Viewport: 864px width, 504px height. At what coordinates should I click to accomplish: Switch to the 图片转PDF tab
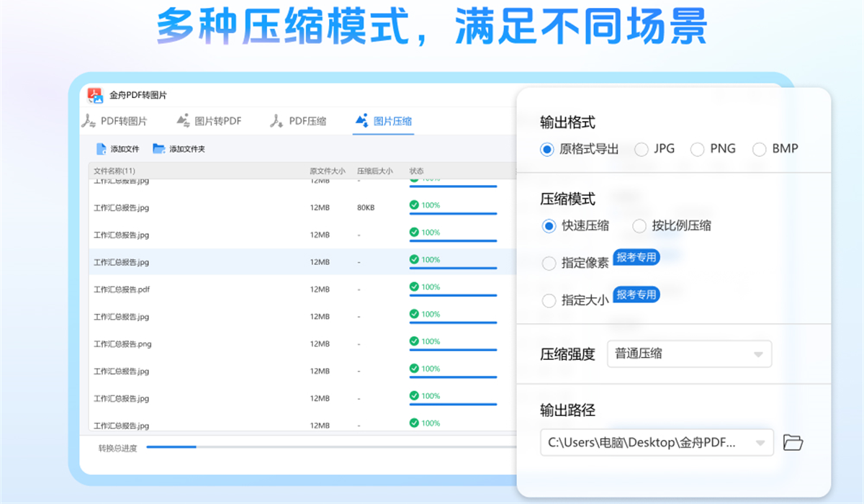218,121
